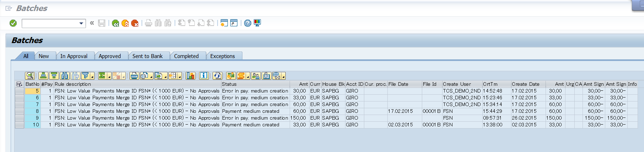Select the row selector for batch 8
This screenshot has height=152, width=644.
pyautogui.click(x=20, y=111)
